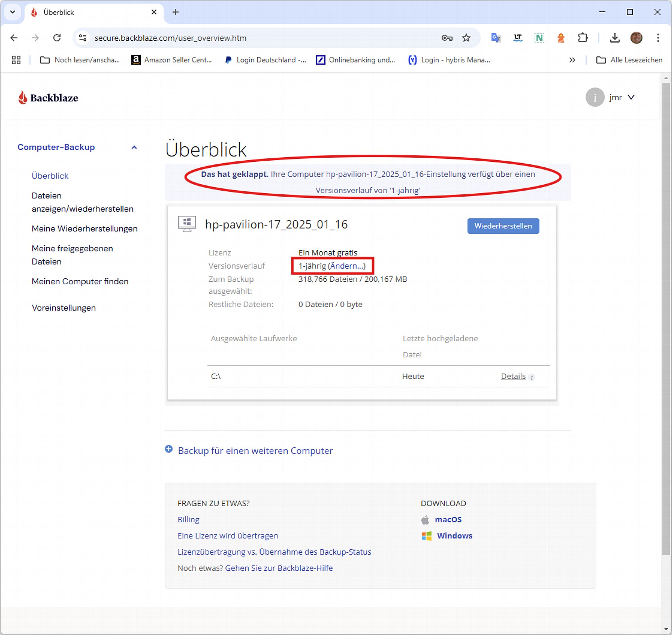
Task: Open Voreinstellungen in the sidebar
Action: coord(64,308)
